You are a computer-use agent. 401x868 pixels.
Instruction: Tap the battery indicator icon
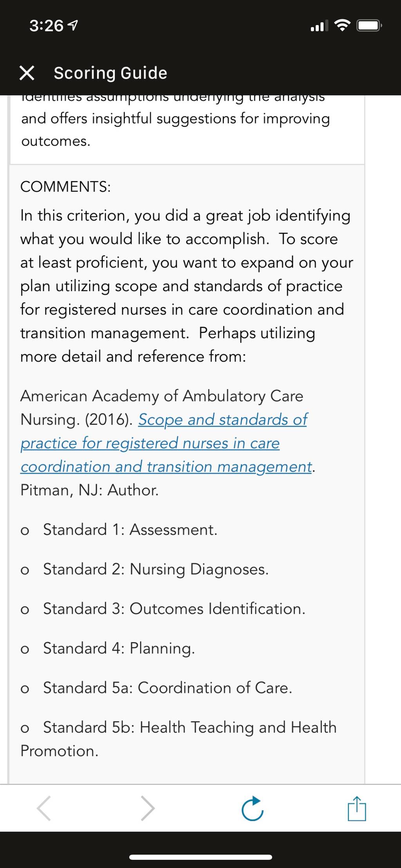369,26
